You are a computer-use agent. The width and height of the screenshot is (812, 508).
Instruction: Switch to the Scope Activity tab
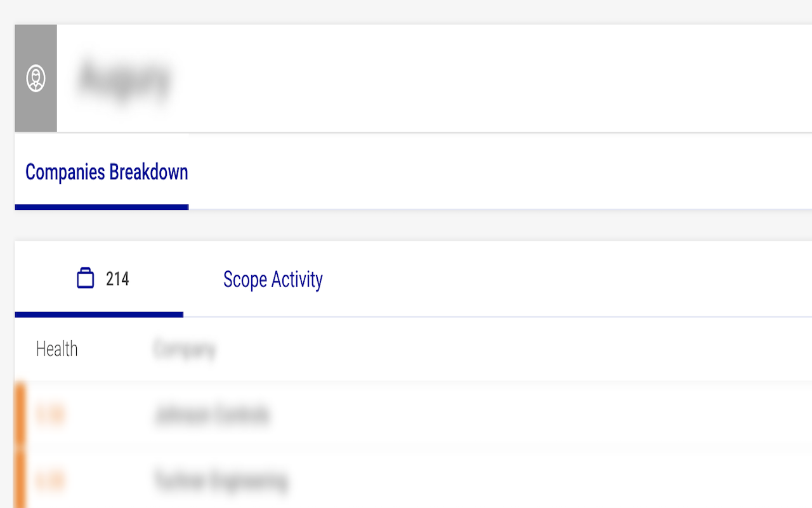coord(273,279)
